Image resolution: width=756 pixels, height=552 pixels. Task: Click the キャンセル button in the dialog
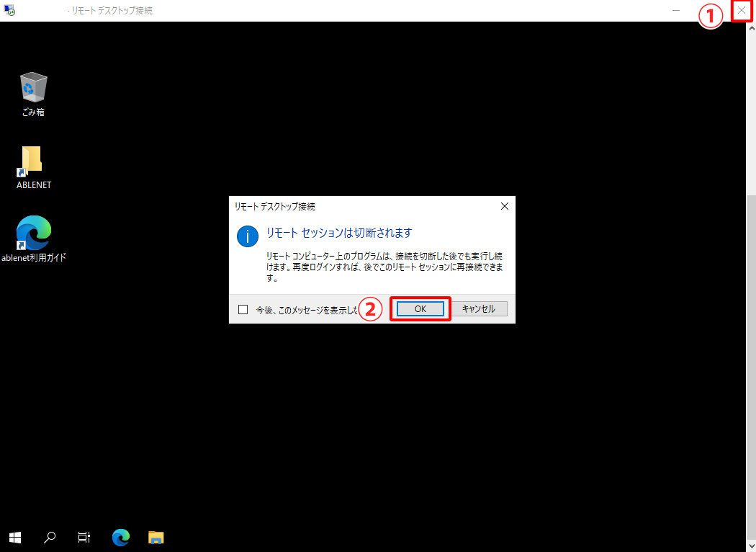tap(479, 308)
